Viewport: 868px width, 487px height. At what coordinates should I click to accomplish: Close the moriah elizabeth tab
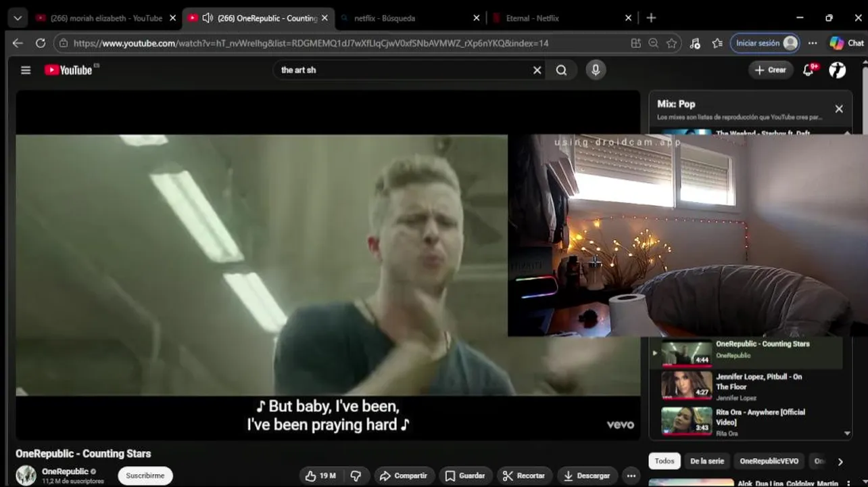[x=172, y=18]
